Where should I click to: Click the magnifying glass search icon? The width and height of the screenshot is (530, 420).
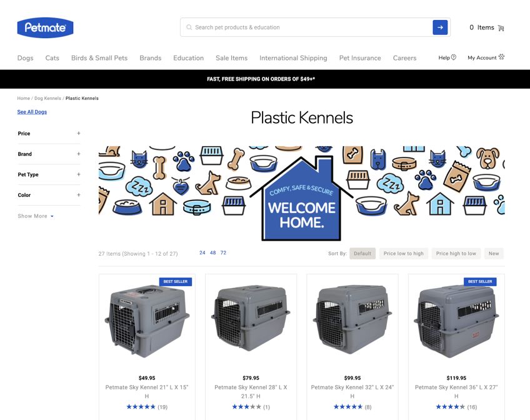pos(189,27)
